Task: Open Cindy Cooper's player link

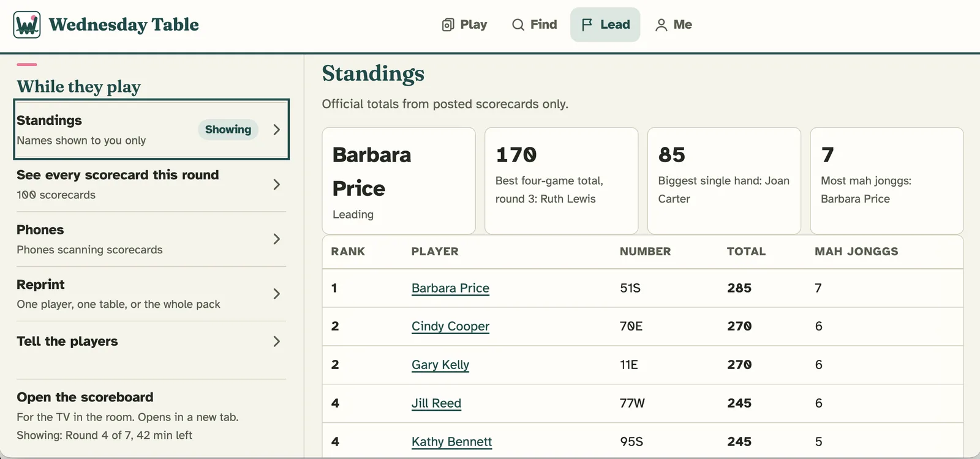Action: pyautogui.click(x=450, y=326)
